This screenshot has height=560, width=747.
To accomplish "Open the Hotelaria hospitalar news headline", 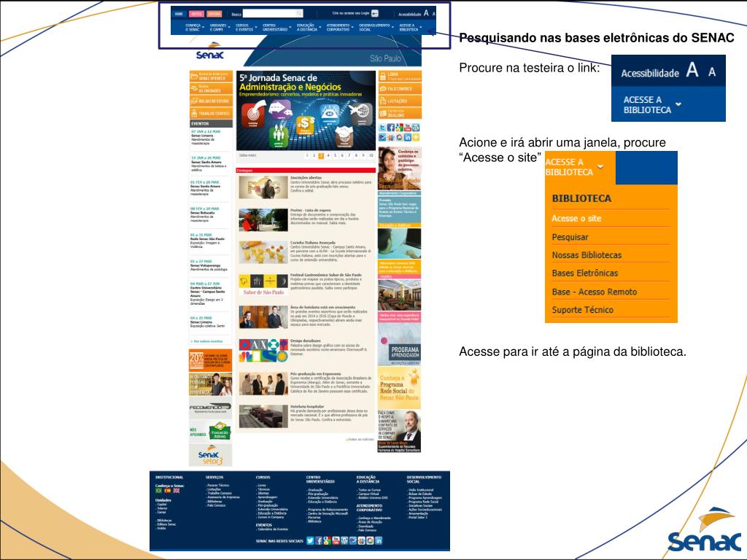I will point(307,407).
